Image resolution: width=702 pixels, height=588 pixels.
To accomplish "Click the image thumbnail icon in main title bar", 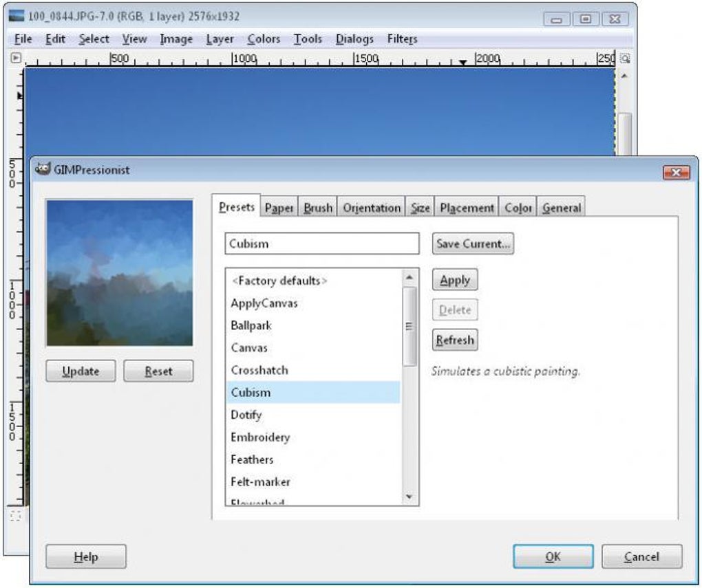I will (x=17, y=16).
